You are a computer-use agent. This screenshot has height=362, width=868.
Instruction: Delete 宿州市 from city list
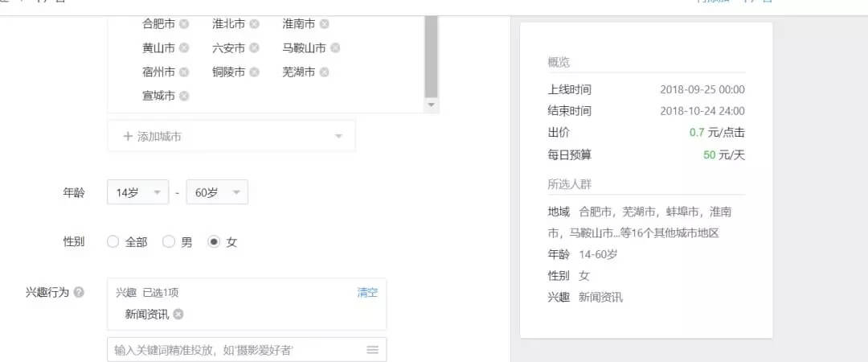(x=184, y=72)
